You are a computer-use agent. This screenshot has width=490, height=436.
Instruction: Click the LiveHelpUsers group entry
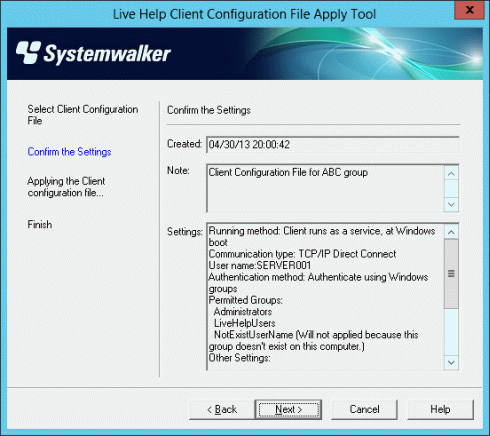coord(245,323)
